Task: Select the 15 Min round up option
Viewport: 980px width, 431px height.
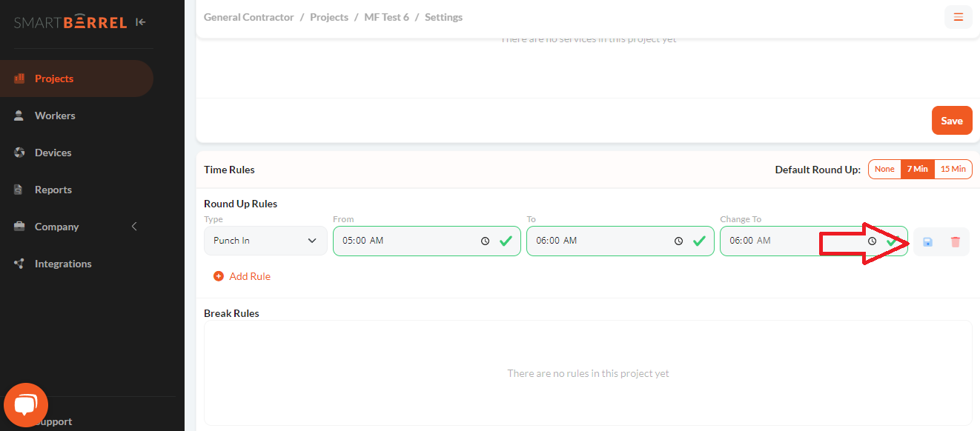Action: pos(954,169)
